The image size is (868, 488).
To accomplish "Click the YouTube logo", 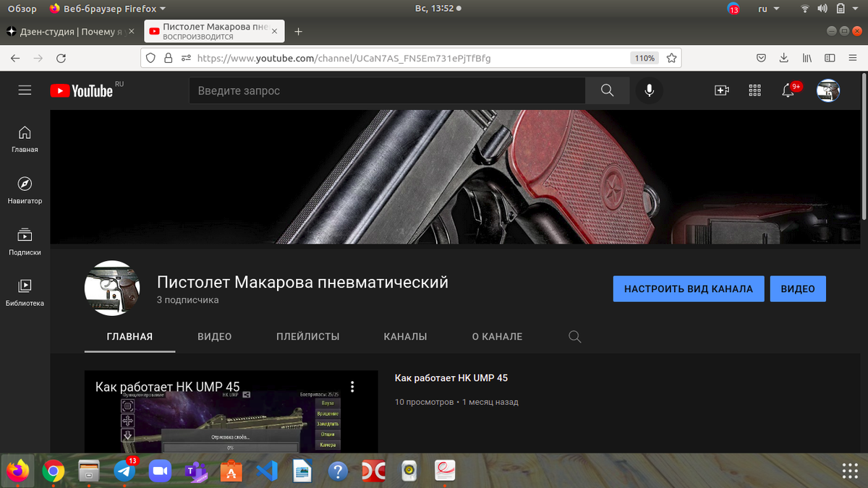I will point(82,90).
